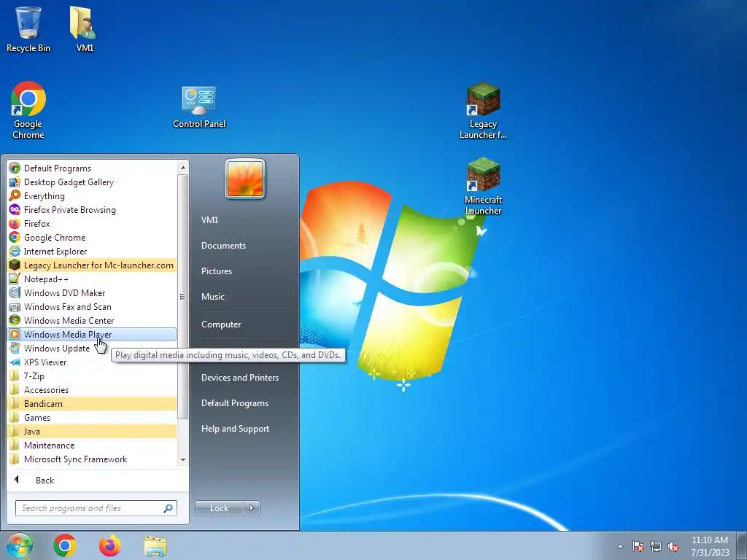Screen dimensions: 747x560
Task: Click the Windows Start orb
Action: pos(19,545)
